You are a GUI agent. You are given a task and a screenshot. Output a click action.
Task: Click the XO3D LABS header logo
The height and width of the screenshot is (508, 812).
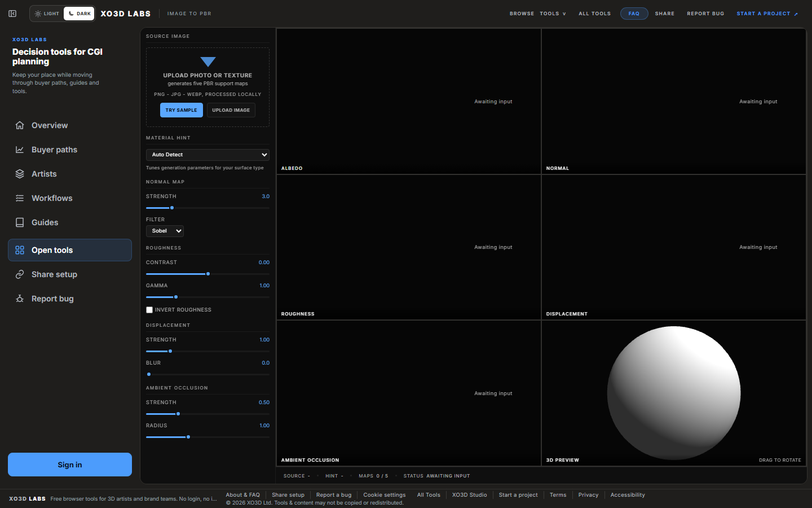pyautogui.click(x=126, y=14)
